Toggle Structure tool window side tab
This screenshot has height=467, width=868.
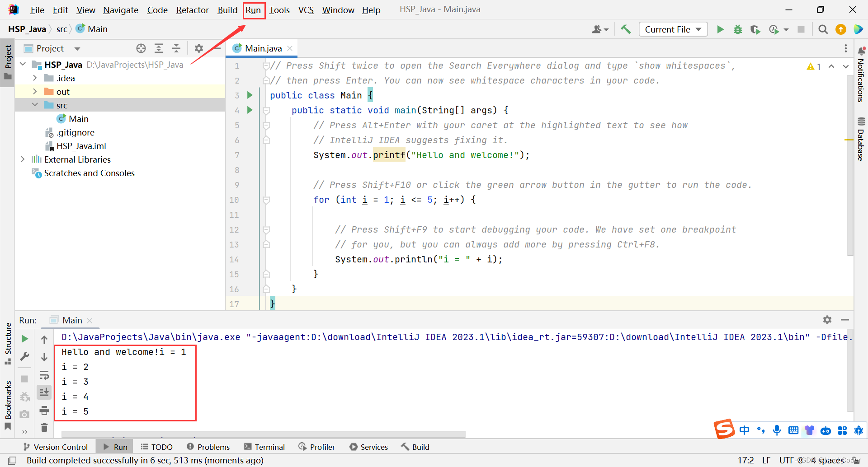pyautogui.click(x=8, y=343)
